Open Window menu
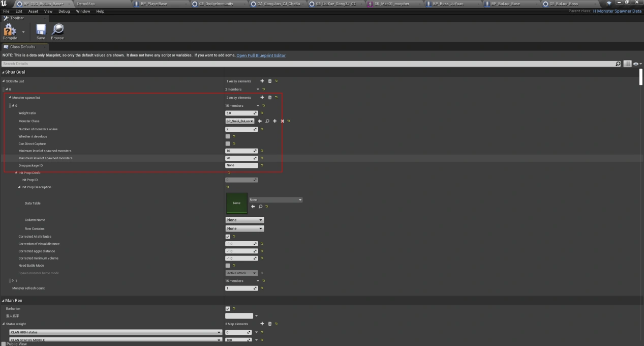The image size is (644, 346). (83, 11)
